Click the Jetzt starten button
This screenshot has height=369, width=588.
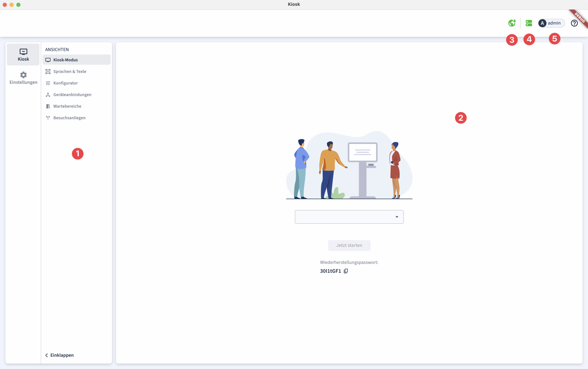[x=349, y=245]
